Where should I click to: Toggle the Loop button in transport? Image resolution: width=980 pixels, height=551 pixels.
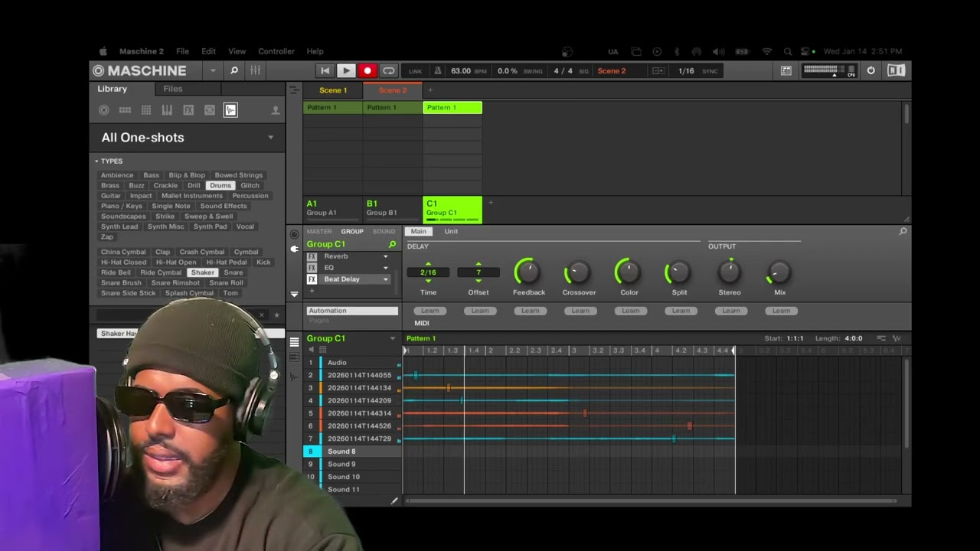pos(389,70)
